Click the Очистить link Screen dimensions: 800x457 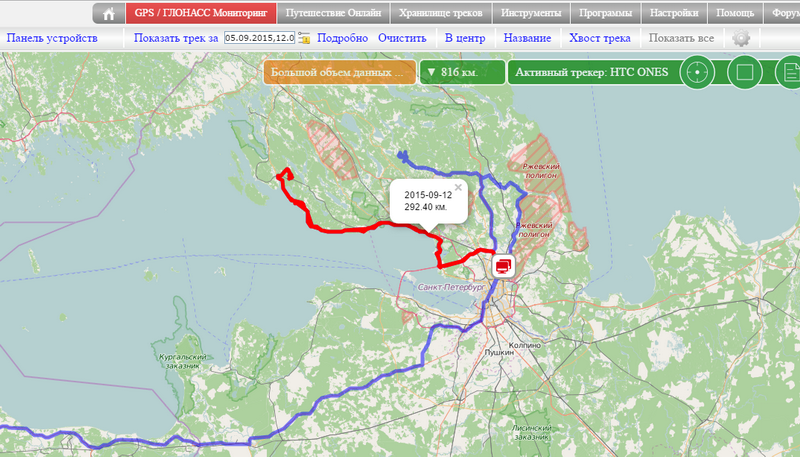402,38
